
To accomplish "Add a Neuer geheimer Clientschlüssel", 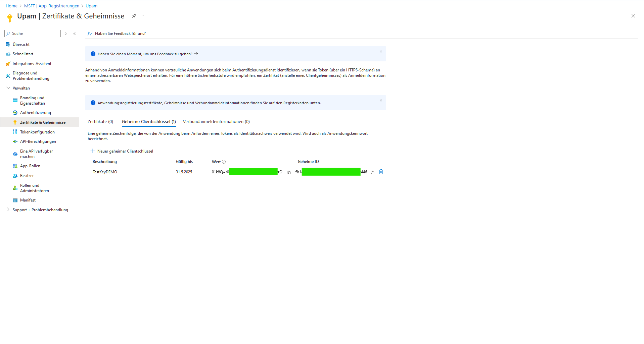I will (122, 151).
